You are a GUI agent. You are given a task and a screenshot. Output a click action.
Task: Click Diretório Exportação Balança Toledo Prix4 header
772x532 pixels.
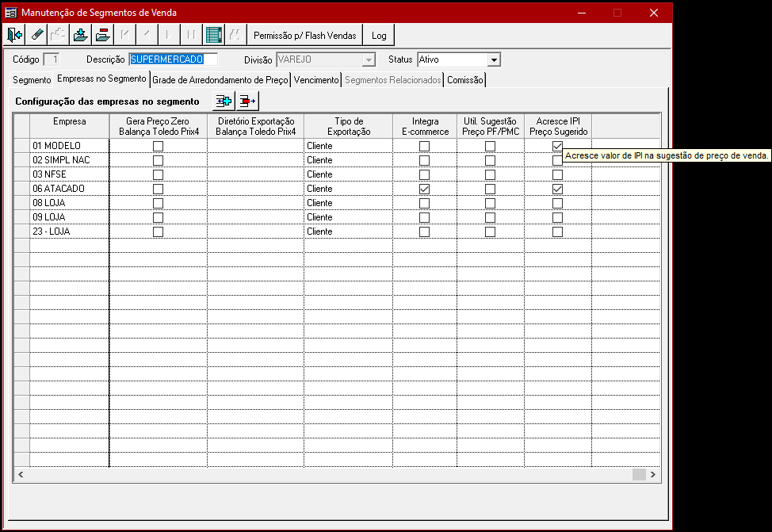click(x=255, y=126)
